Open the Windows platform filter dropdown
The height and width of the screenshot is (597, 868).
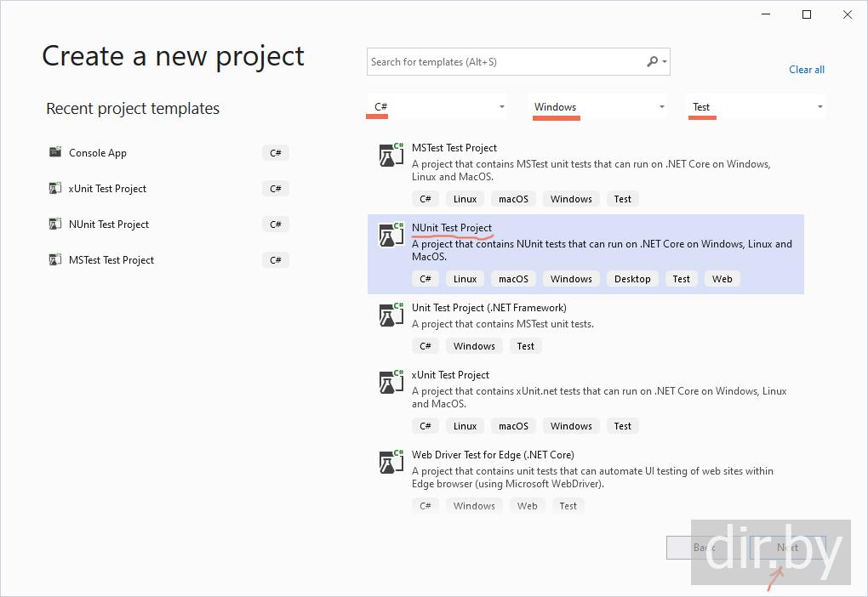tap(661, 107)
